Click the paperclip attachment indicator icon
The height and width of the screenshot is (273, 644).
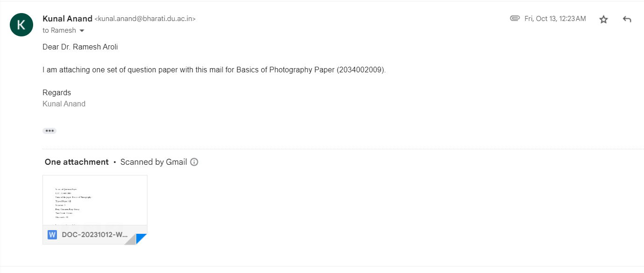(515, 19)
